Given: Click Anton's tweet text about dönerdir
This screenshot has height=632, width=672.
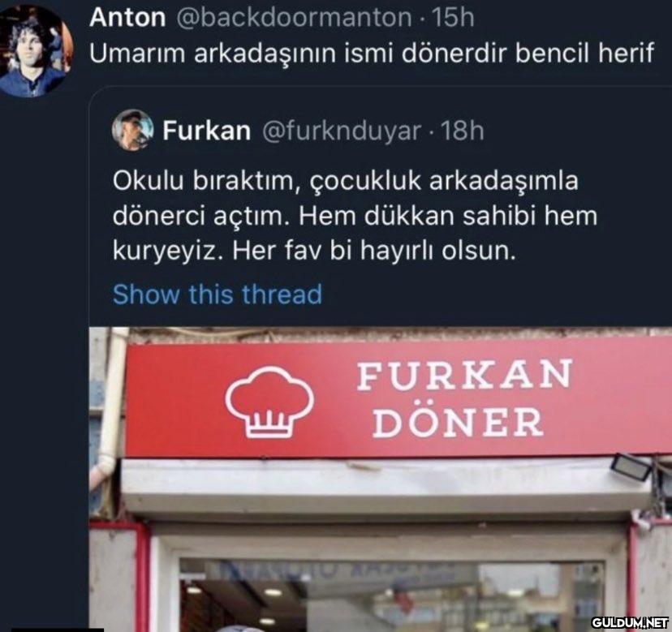Looking at the screenshot, I should pos(372,53).
